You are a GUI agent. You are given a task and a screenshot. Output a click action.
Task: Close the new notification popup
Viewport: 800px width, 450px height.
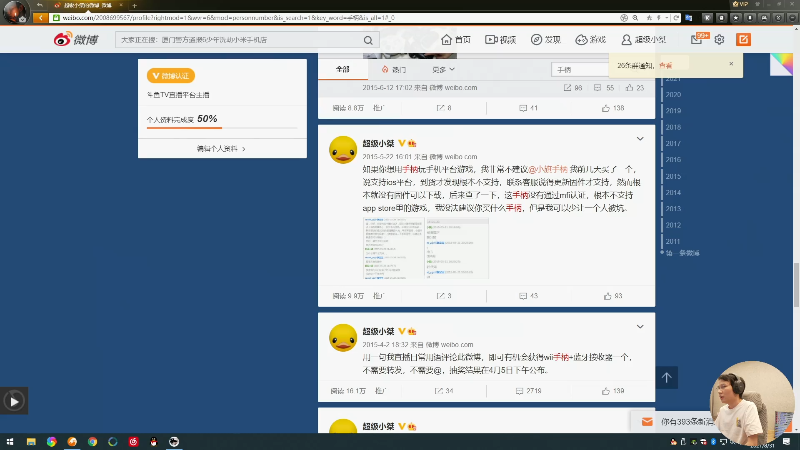pos(731,64)
